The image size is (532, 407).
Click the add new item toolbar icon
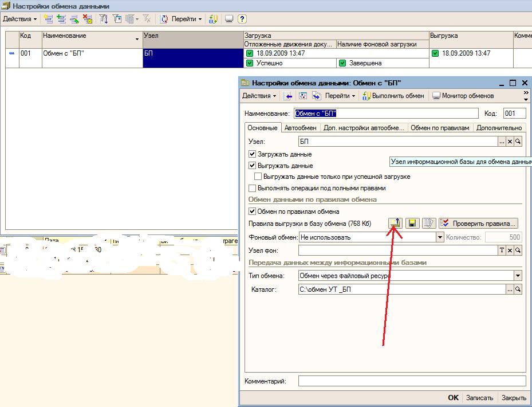(49, 19)
